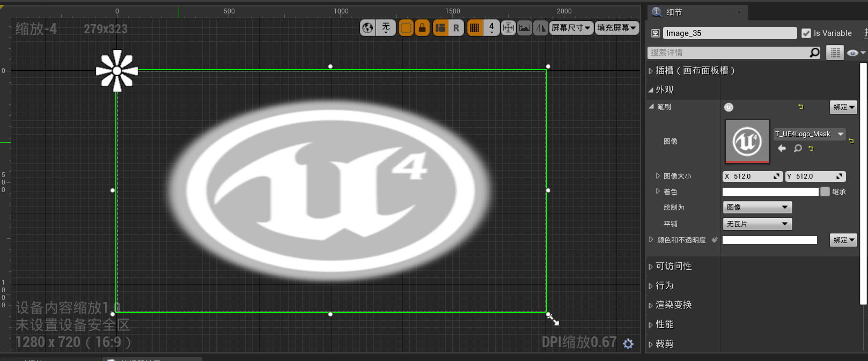The height and width of the screenshot is (361, 868).
Task: Expand the 着色 tint property
Action: click(x=658, y=191)
